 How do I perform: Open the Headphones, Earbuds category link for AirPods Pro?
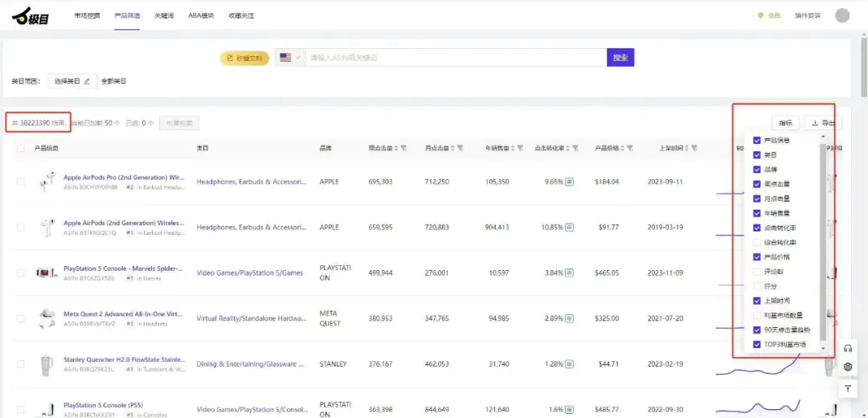pos(252,182)
